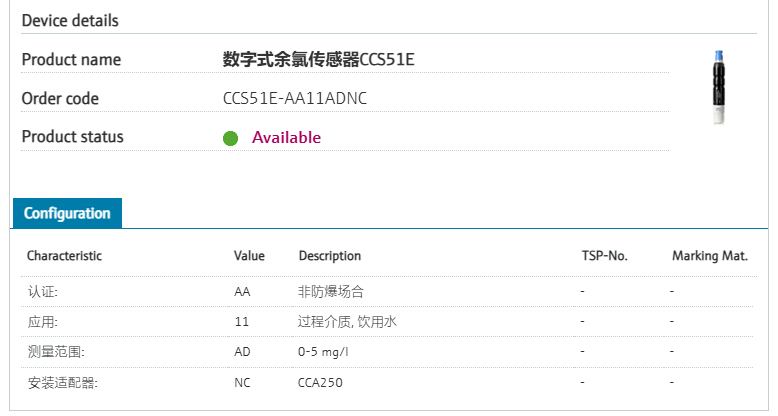This screenshot has width=778, height=416.
Task: Click the CCA250 description cell
Action: click(320, 383)
